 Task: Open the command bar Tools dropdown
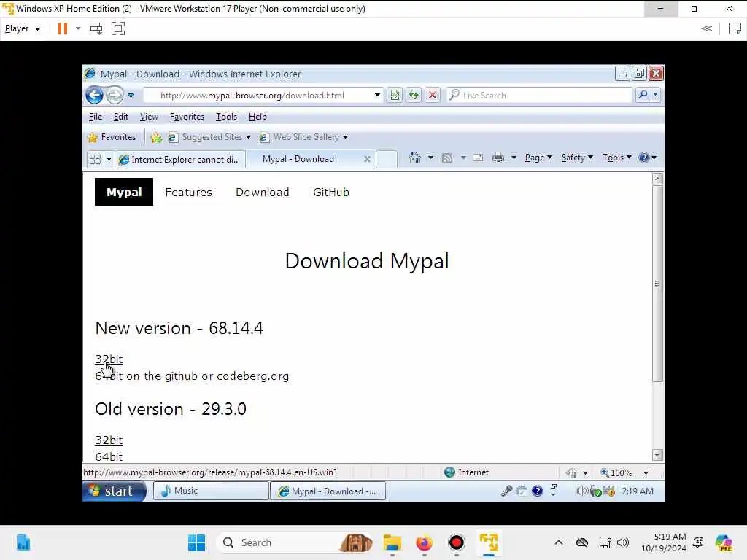[x=617, y=157]
